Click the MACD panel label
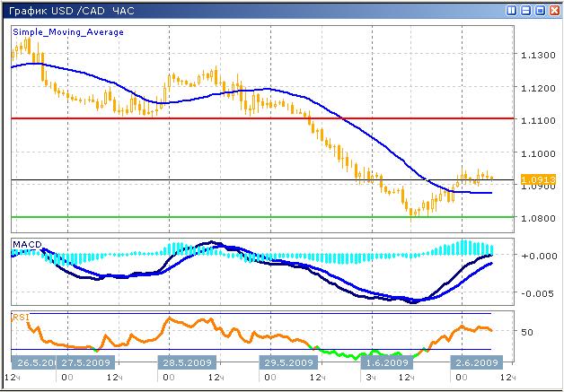564x392 pixels. (26, 243)
